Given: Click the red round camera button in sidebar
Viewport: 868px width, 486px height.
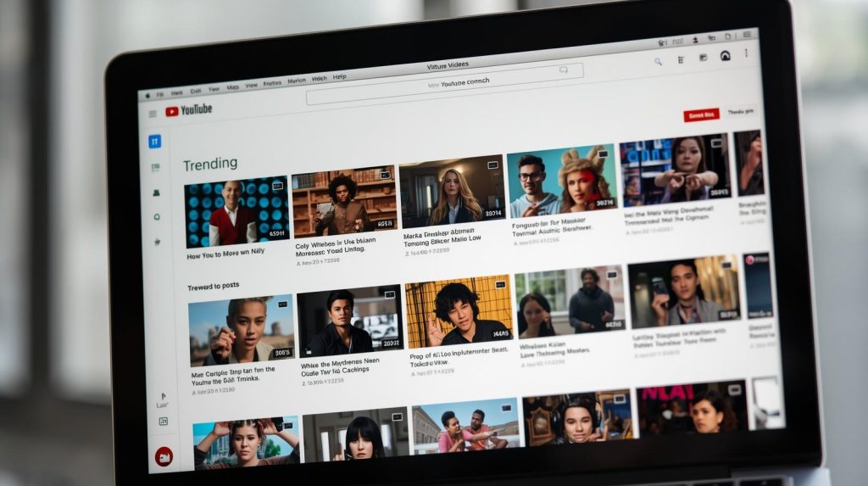Looking at the screenshot, I should pos(164,456).
